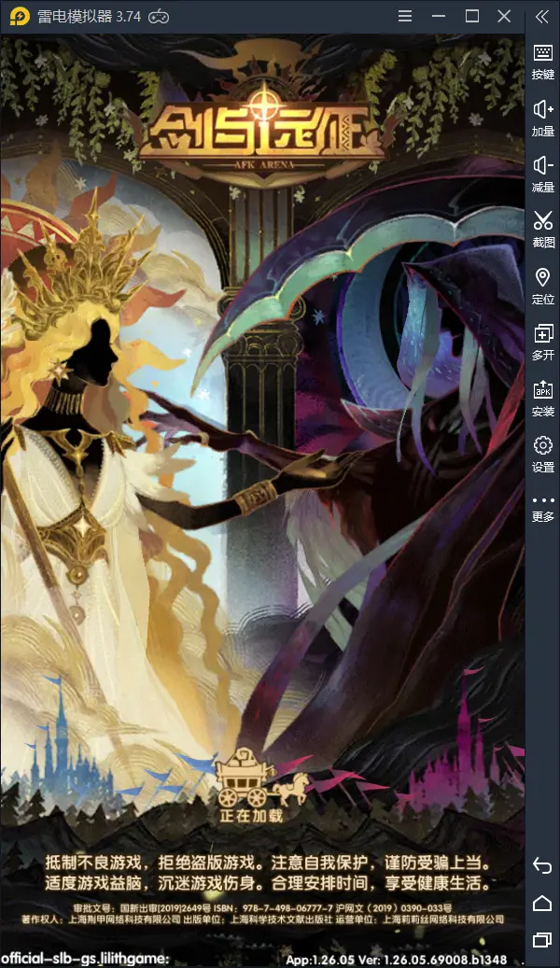This screenshot has height=968, width=560.
Task: Close the emulator window
Action: click(x=504, y=16)
